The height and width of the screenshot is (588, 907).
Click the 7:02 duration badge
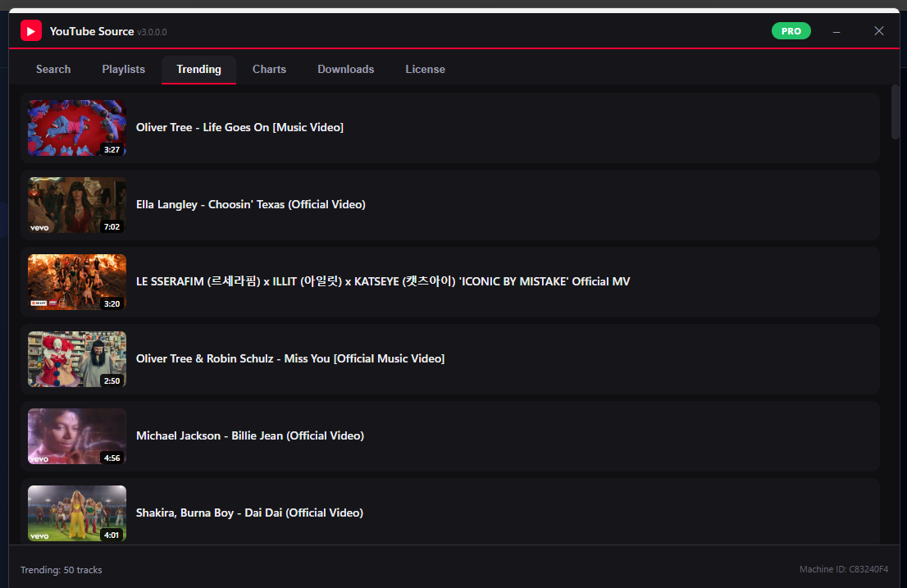coord(112,226)
